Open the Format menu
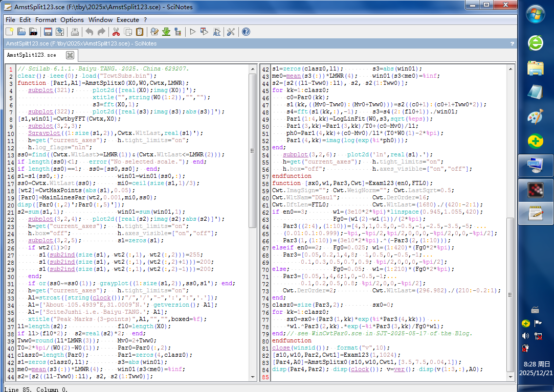This screenshot has width=554, height=392. (x=46, y=19)
